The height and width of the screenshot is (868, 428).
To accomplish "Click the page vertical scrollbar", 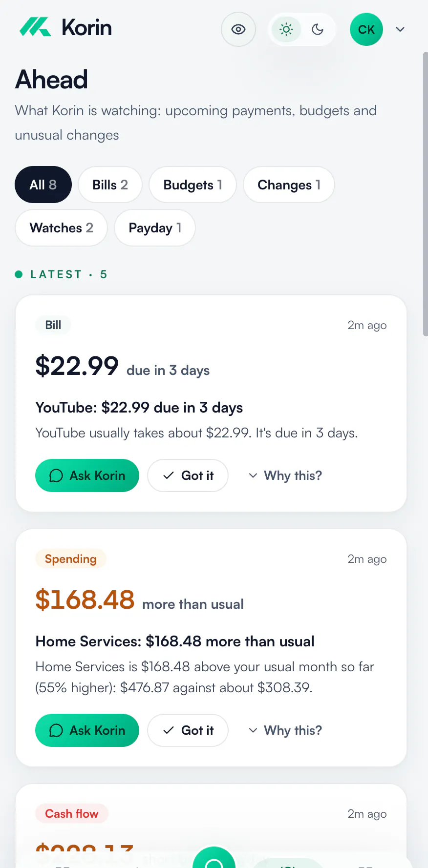I will tap(425, 194).
